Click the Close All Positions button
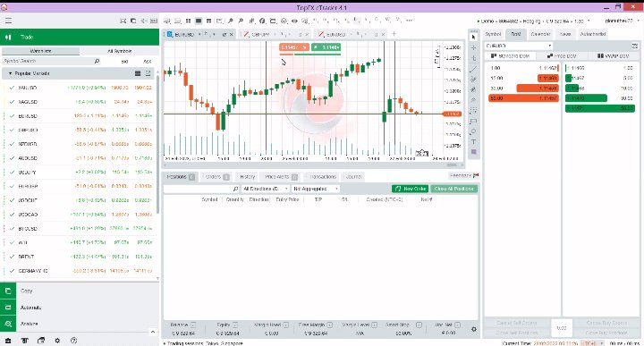The height and width of the screenshot is (346, 644). (453, 189)
